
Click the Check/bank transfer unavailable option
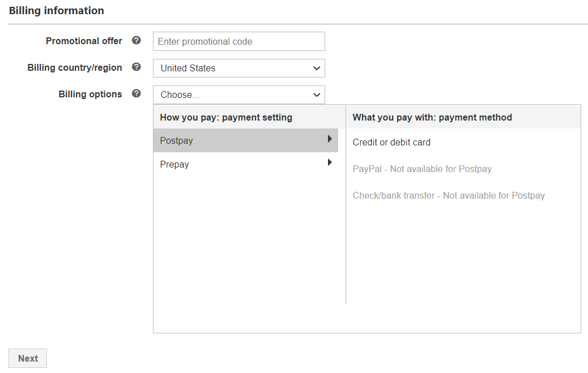tap(449, 196)
